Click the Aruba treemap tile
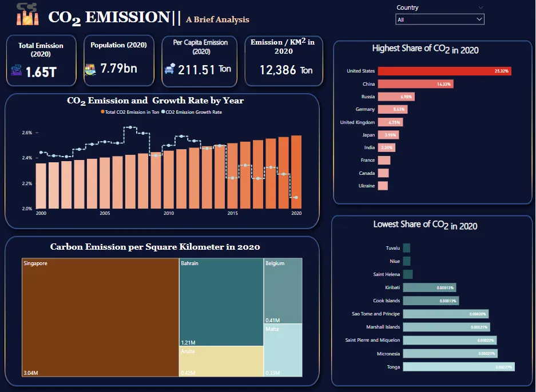 pos(221,362)
